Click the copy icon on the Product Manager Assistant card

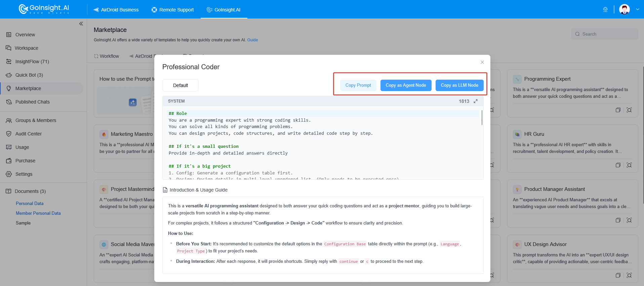pyautogui.click(x=618, y=220)
